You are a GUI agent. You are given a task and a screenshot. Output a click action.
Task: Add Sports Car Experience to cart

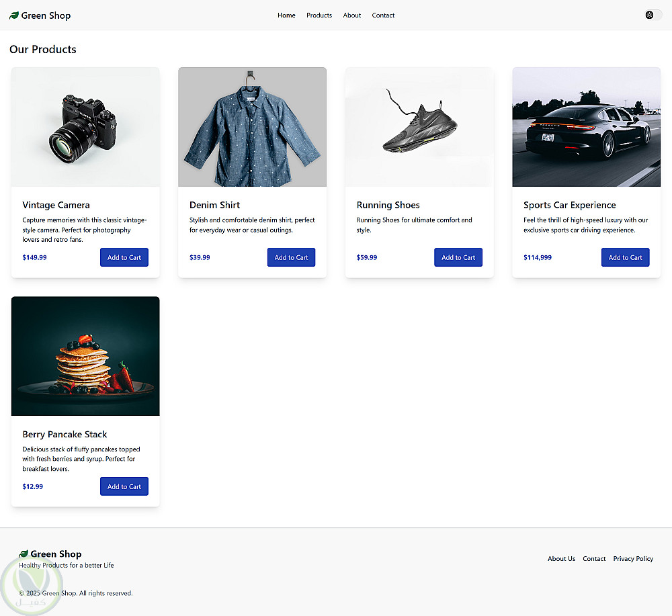625,257
